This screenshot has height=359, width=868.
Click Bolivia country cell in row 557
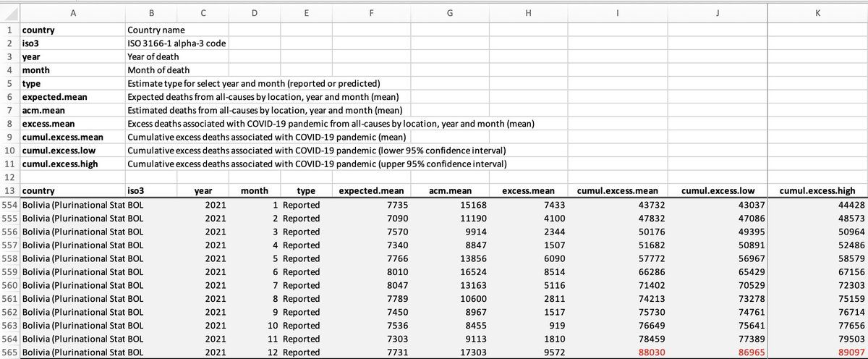point(72,245)
